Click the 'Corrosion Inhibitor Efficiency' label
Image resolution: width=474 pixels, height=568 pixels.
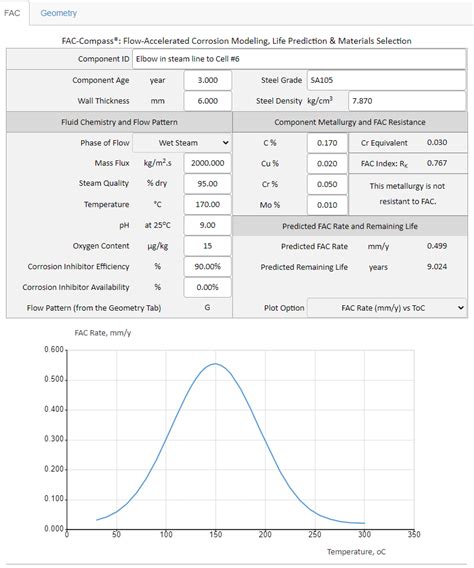(78, 267)
